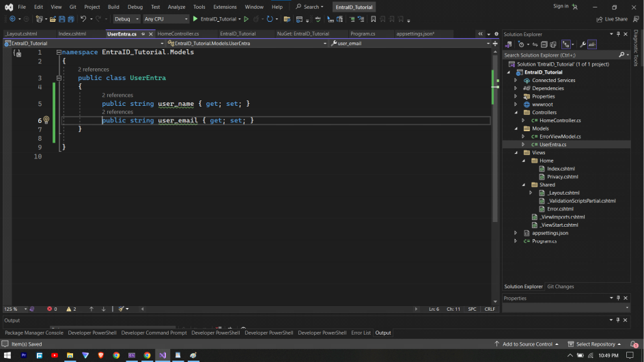Screen dimensions: 644x362
Task: Open the Debug configuration dropdown
Action: (126, 19)
